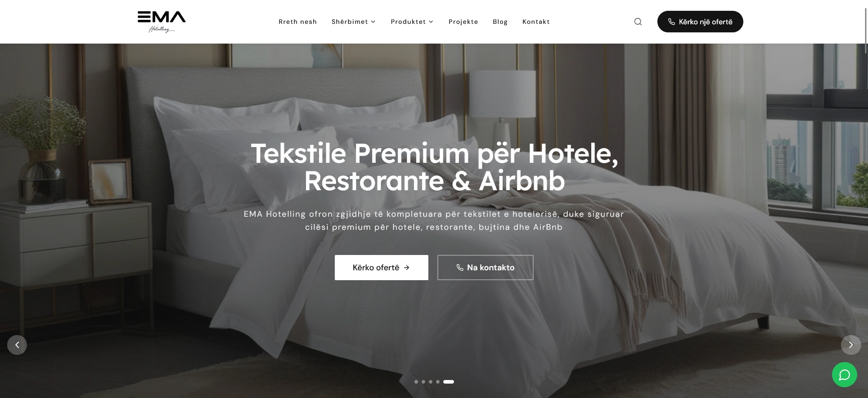868x398 pixels.
Task: Expand the Produktet dropdown chevron
Action: click(x=431, y=22)
